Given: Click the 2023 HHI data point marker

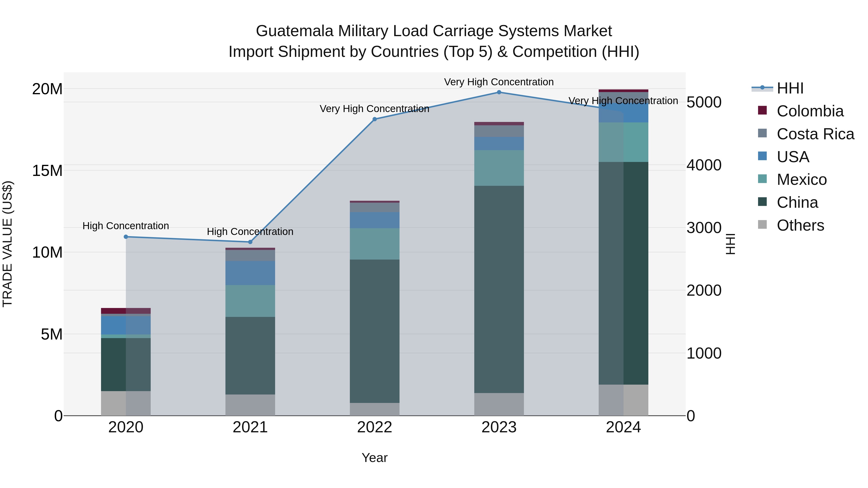Looking at the screenshot, I should 499,92.
